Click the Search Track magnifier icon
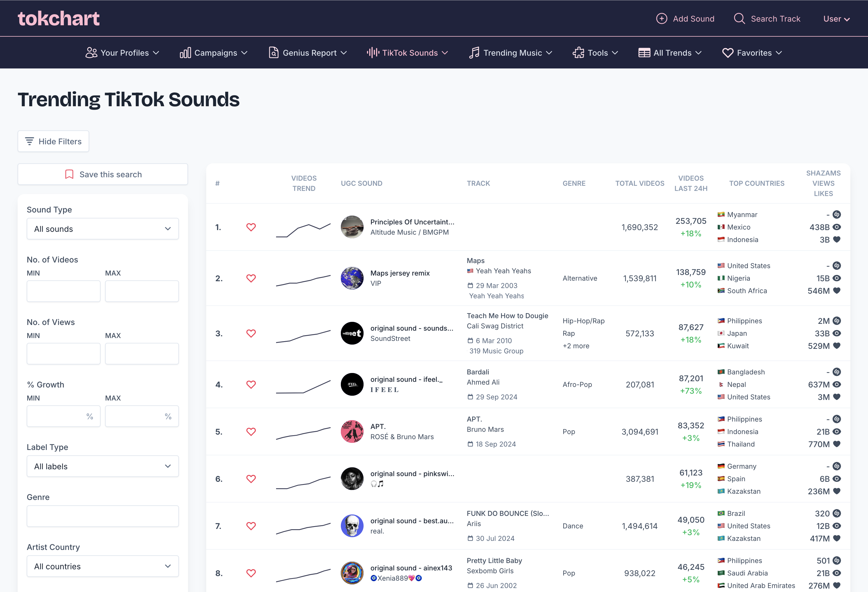The image size is (868, 592). 739,19
